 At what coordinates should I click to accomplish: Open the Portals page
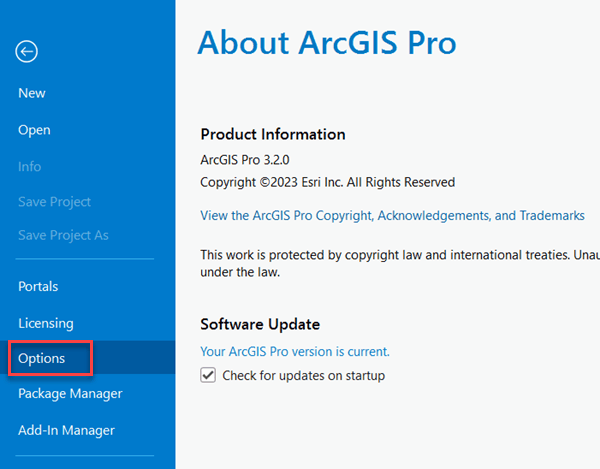[38, 286]
